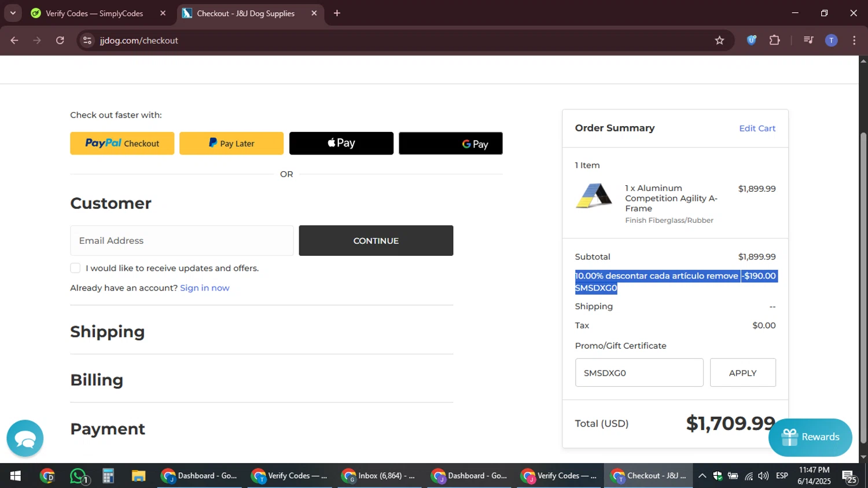868x488 pixels.
Task: Check out with Google Pay
Action: coord(451,143)
